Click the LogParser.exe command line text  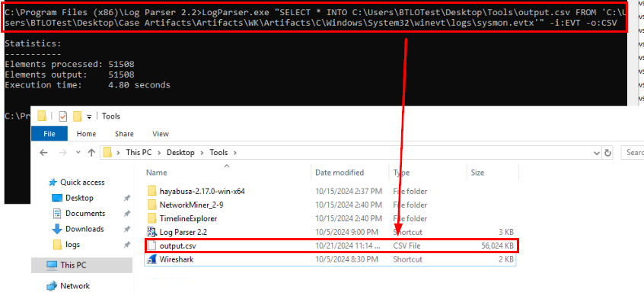tap(315, 17)
